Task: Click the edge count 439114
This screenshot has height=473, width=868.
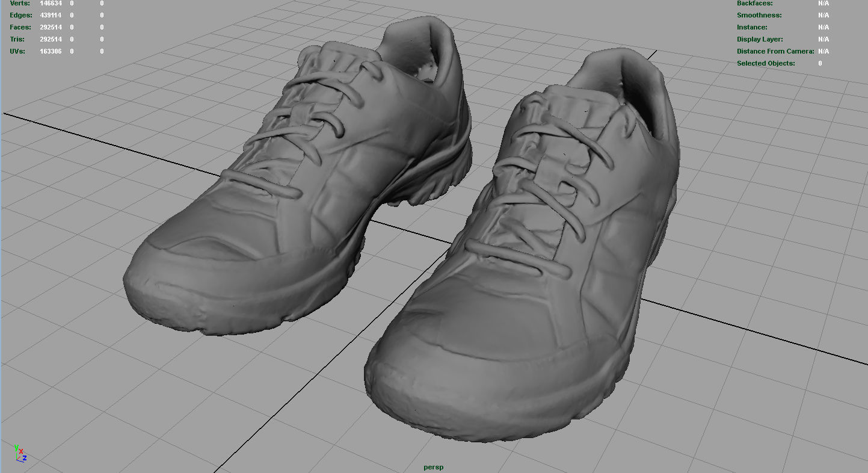Action: coord(51,15)
